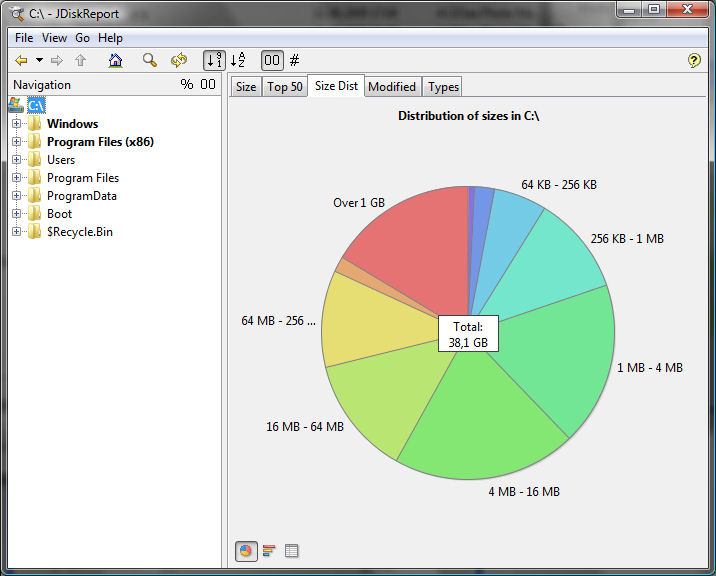Open the Help menu
This screenshot has height=576, width=716.
110,38
